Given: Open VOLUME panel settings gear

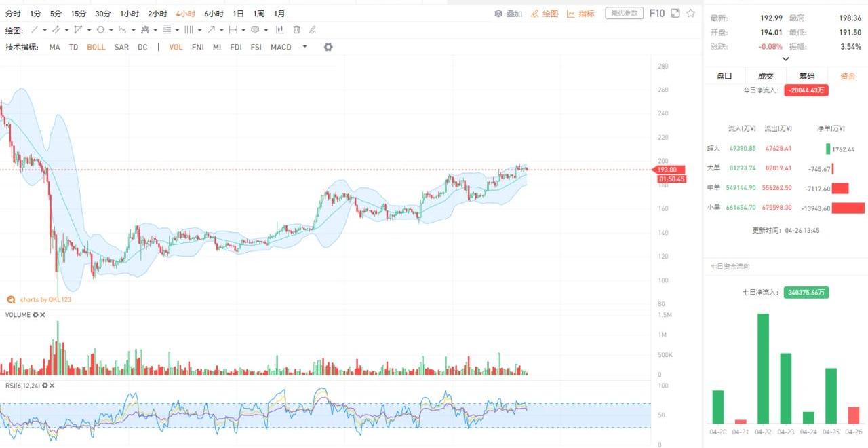Looking at the screenshot, I should click(35, 315).
